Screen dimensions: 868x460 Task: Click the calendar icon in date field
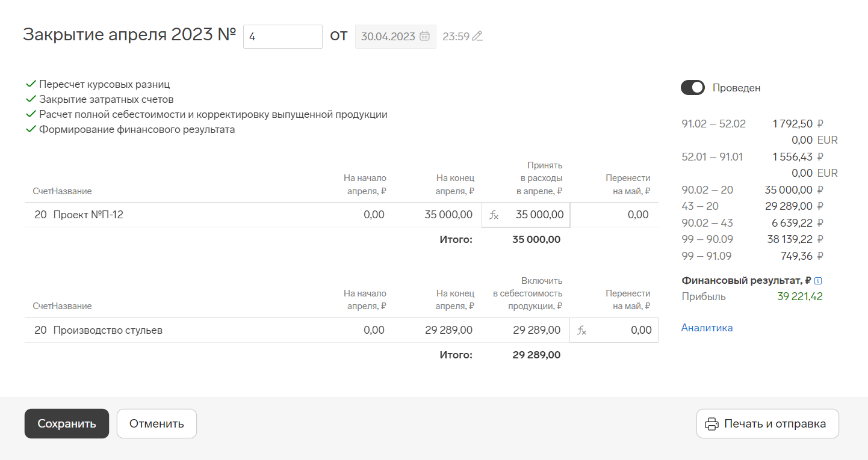point(424,36)
